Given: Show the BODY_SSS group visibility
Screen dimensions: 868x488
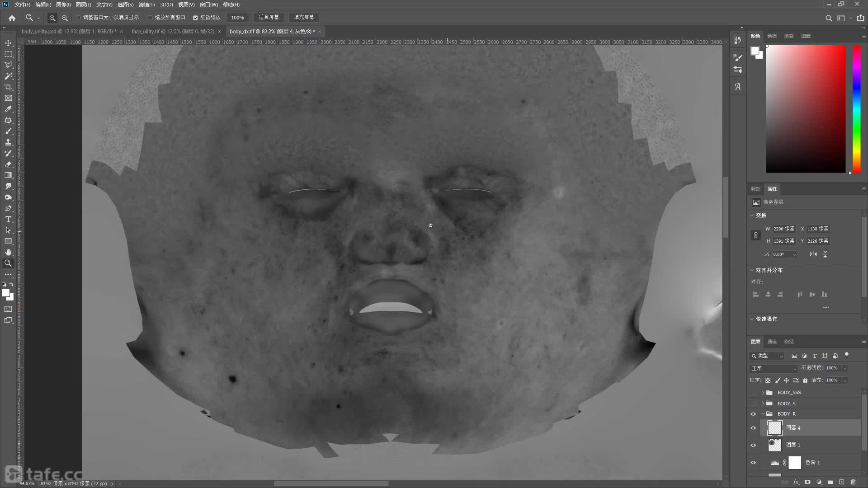Looking at the screenshot, I should pos(753,393).
